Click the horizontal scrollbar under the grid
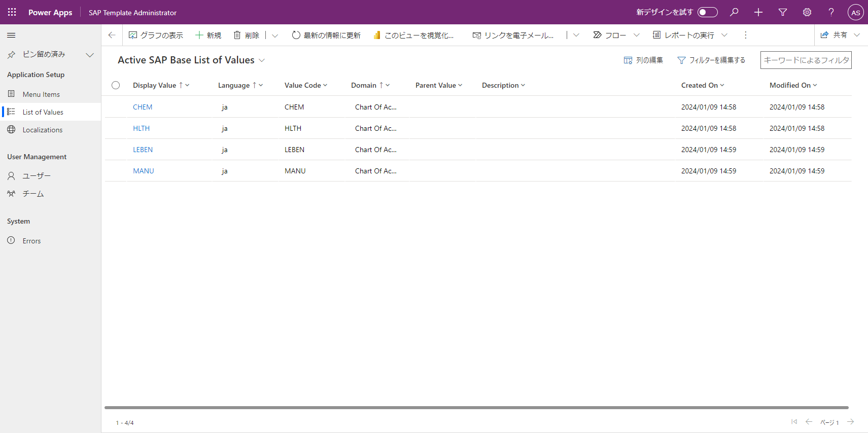 (476, 407)
